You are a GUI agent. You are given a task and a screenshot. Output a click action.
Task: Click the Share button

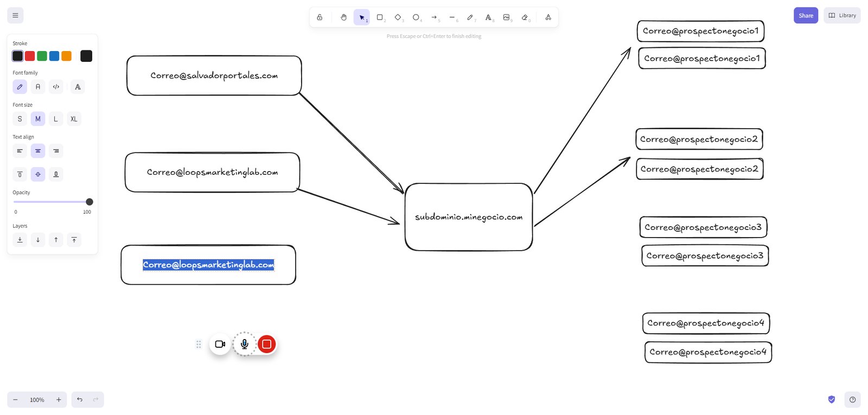coord(806,15)
